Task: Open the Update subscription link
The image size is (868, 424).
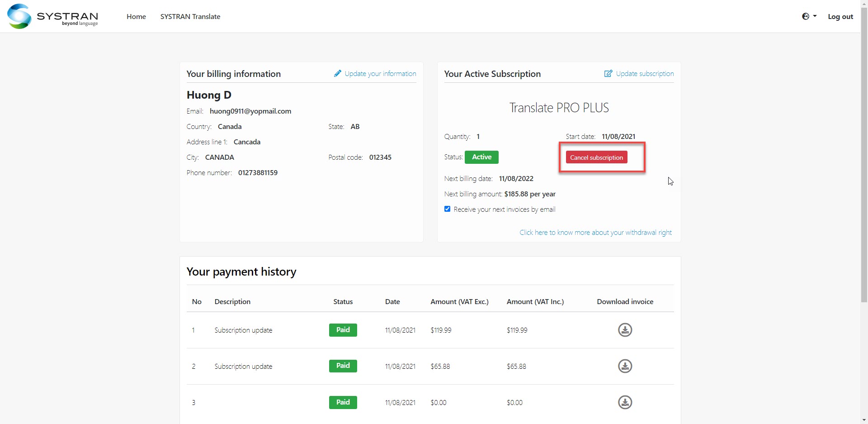Action: [x=644, y=74]
